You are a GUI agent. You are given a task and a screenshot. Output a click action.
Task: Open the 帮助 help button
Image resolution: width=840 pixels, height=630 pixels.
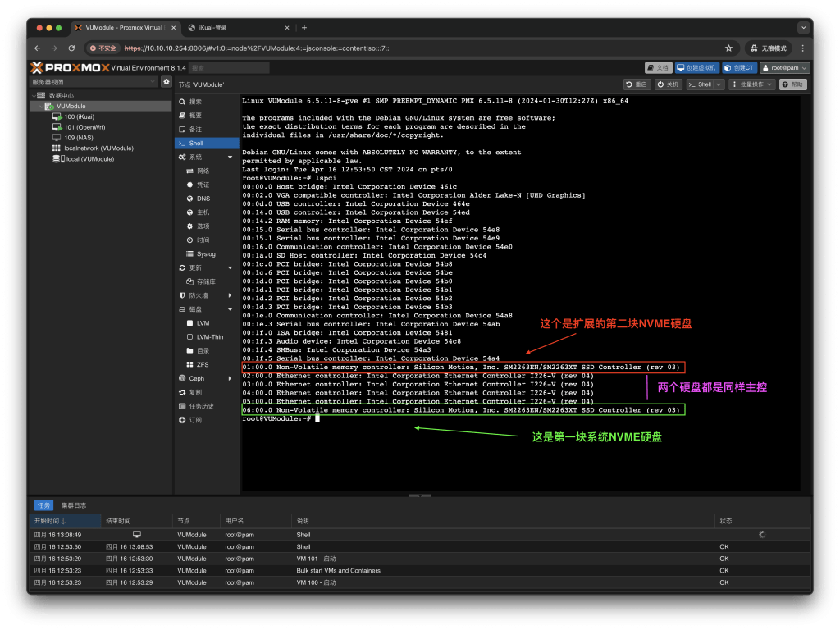pyautogui.click(x=793, y=84)
